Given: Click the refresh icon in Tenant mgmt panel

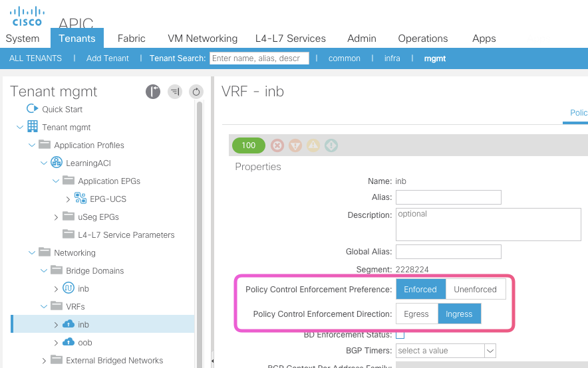Looking at the screenshot, I should click(196, 92).
